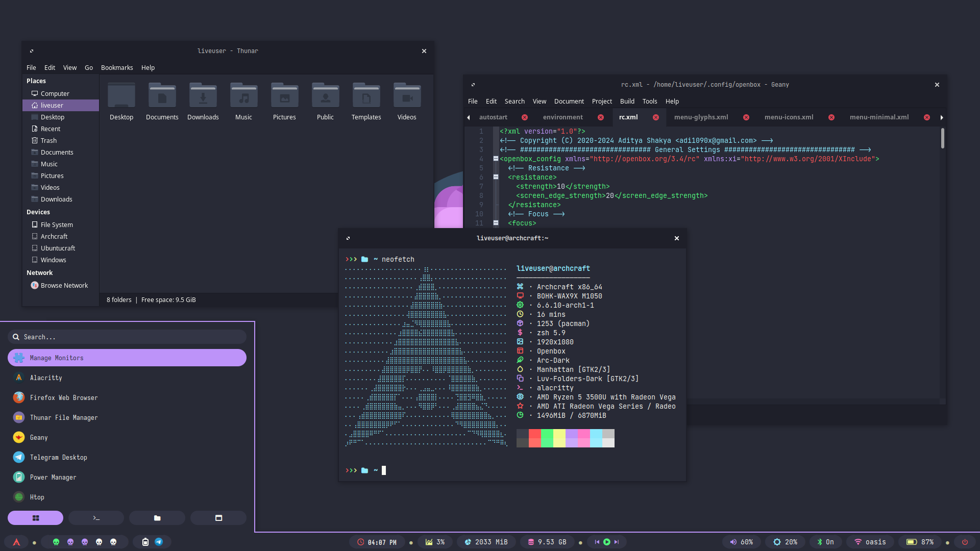Click the Archcraft logo launcher in panel
980x551 pixels.
click(x=16, y=542)
